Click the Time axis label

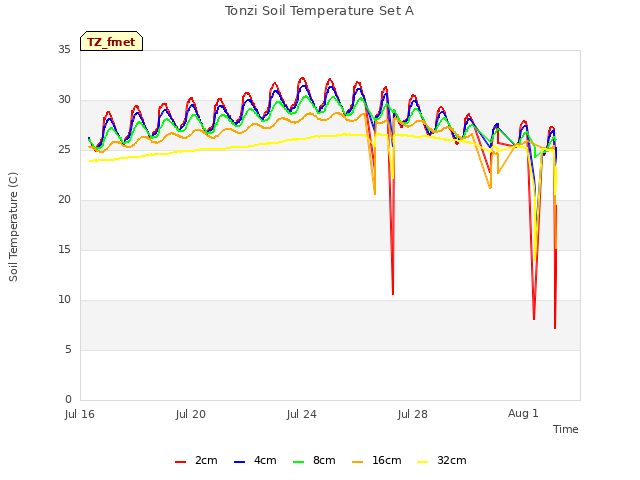(x=566, y=429)
